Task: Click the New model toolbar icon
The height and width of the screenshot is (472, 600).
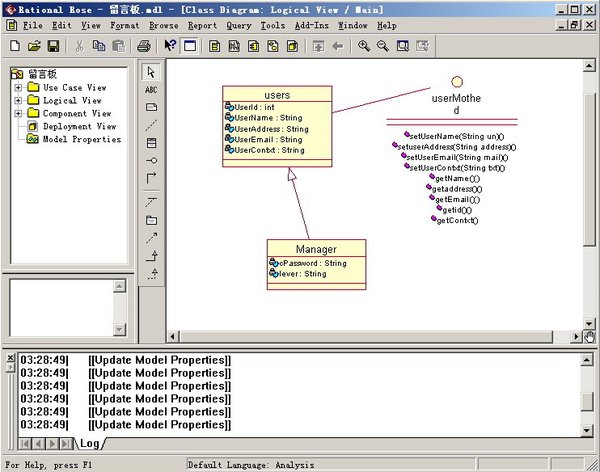Action: coord(15,46)
